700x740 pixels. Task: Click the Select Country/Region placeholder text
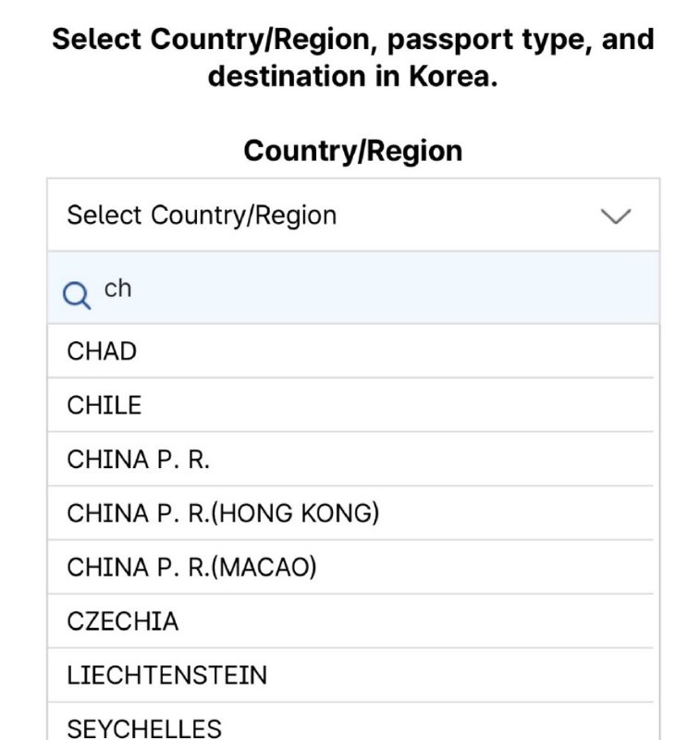click(x=200, y=215)
